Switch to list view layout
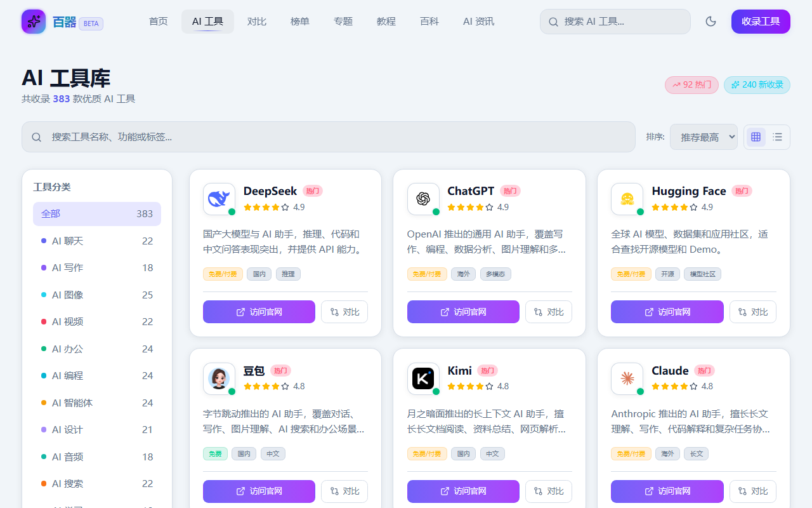 778,137
